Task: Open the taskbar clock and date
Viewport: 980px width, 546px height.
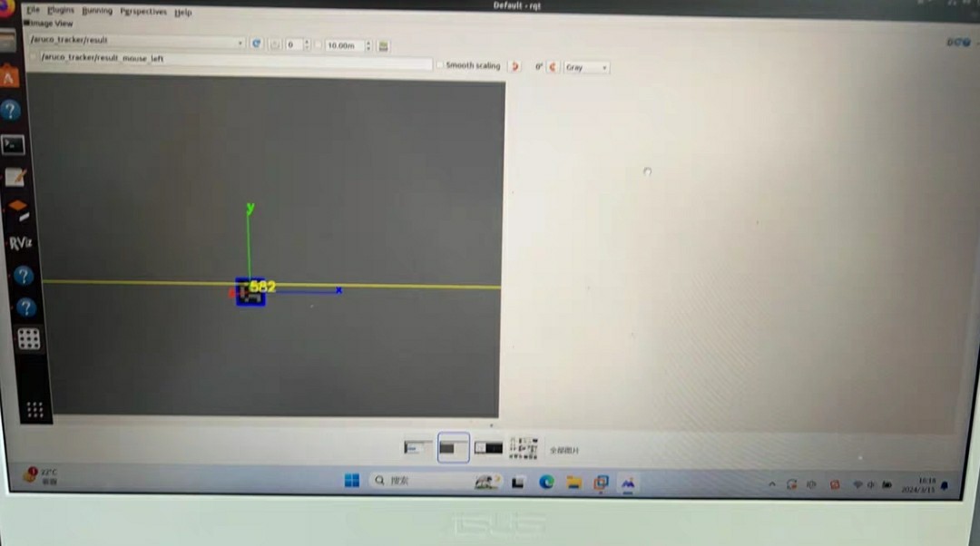Action: click(918, 484)
